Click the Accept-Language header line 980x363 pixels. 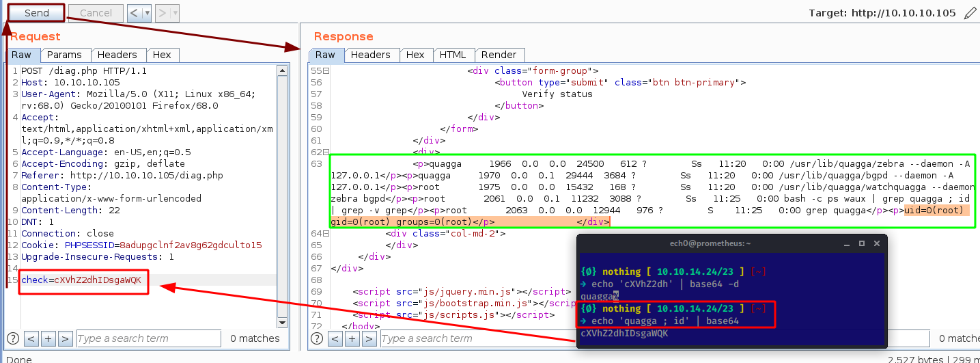click(106, 152)
